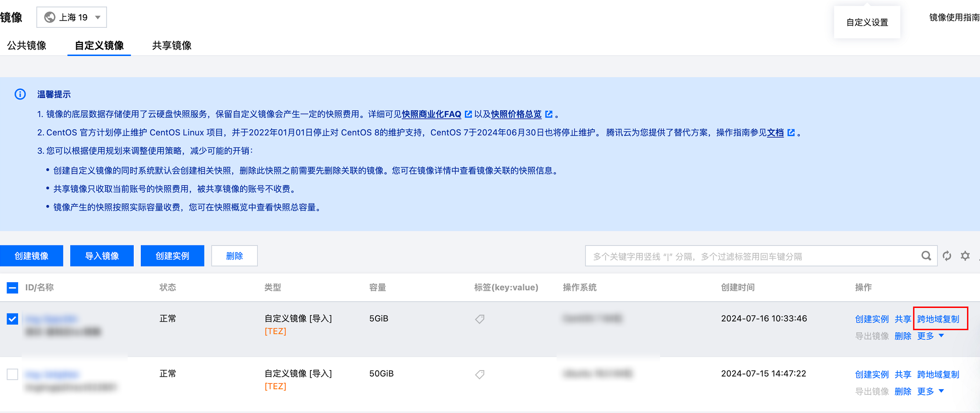This screenshot has width=980, height=413.
Task: Open the table settings gear
Action: (965, 256)
